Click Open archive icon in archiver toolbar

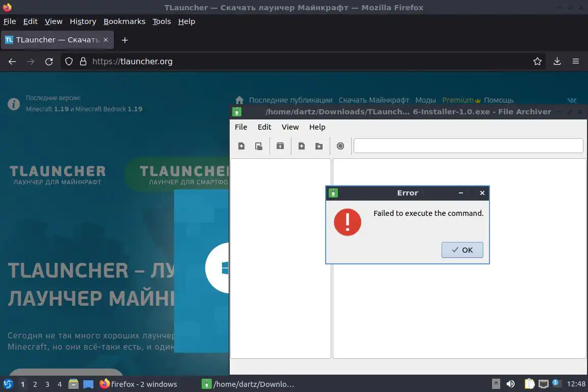click(x=259, y=146)
